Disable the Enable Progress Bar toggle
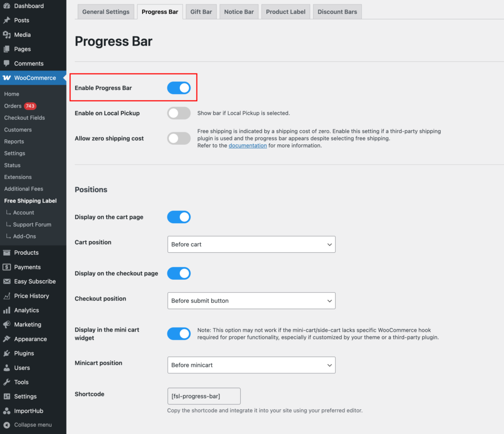This screenshot has width=504, height=434. coord(179,88)
